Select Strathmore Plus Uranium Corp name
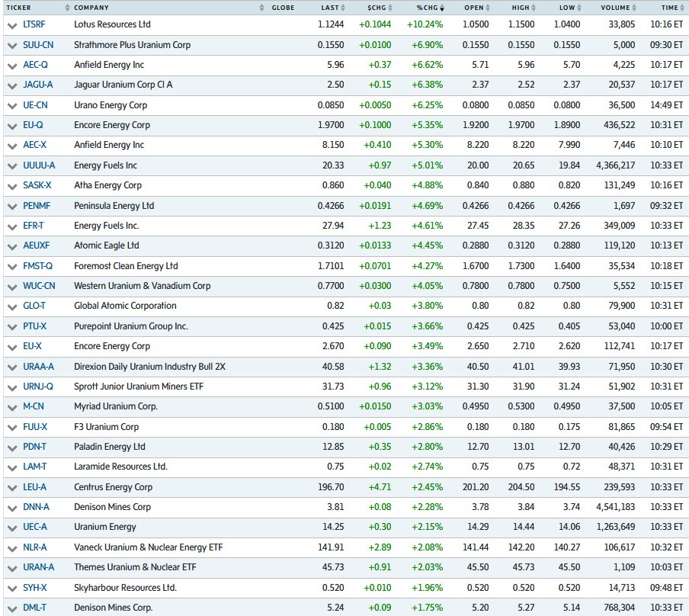The image size is (689, 616). coord(133,45)
